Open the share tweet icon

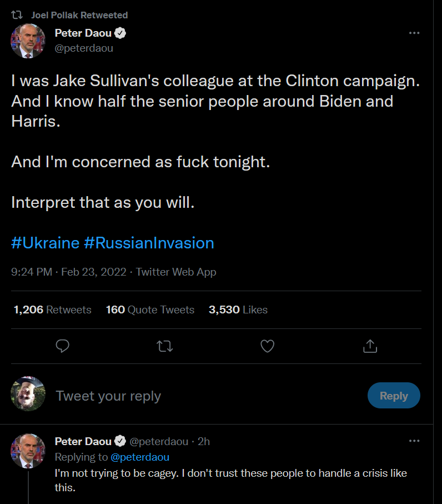pyautogui.click(x=370, y=346)
